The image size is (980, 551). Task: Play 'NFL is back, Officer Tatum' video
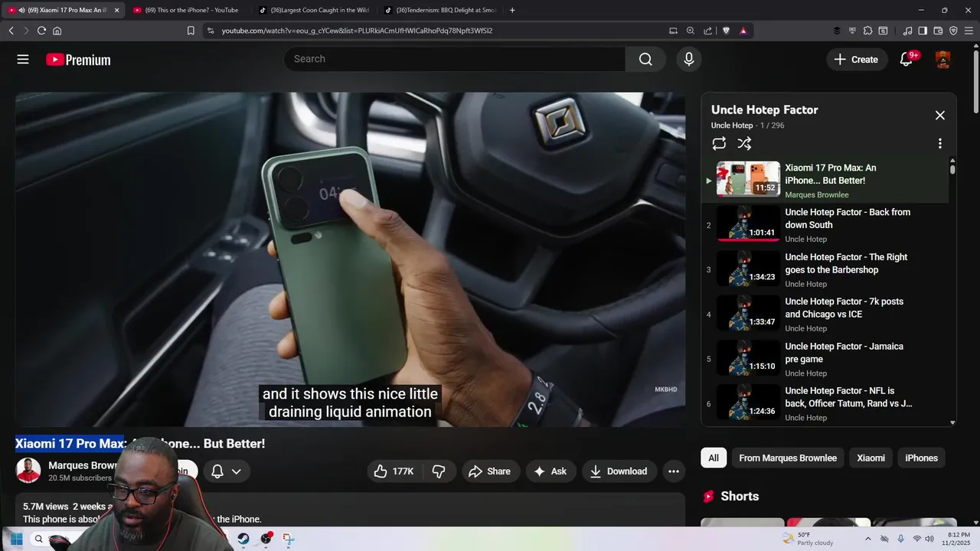pos(825,403)
